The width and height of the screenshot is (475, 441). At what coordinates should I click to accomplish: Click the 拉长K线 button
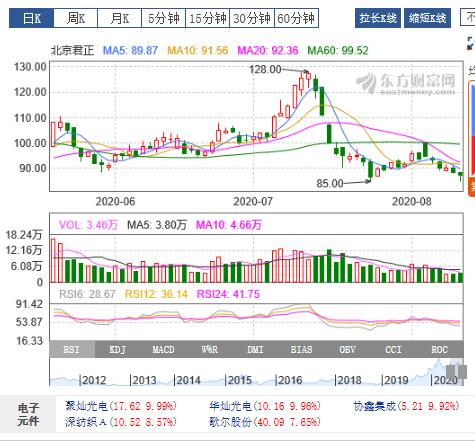click(x=378, y=18)
